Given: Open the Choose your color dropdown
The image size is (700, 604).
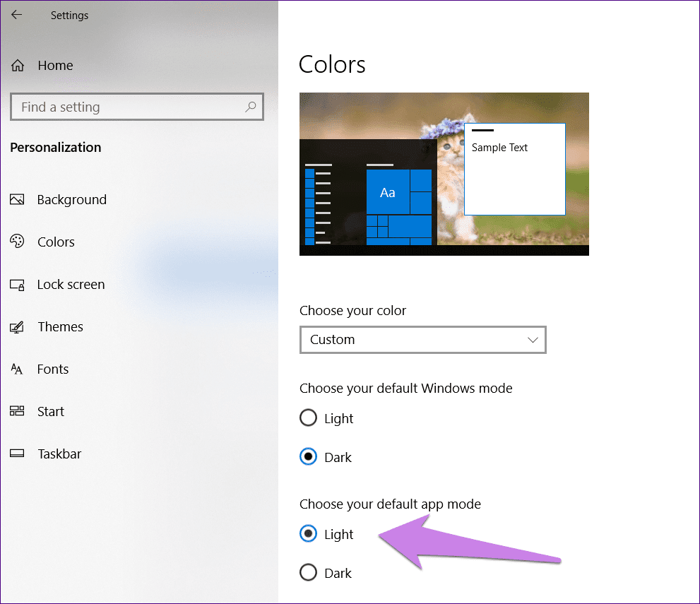Looking at the screenshot, I should (423, 340).
